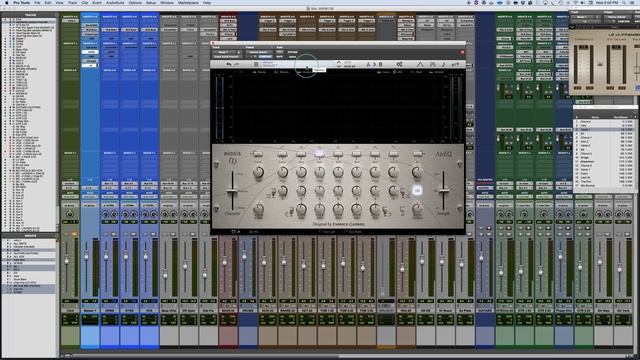The width and height of the screenshot is (640, 360).
Task: Click the undo arrow in EQ toolbar
Action: [229, 64]
